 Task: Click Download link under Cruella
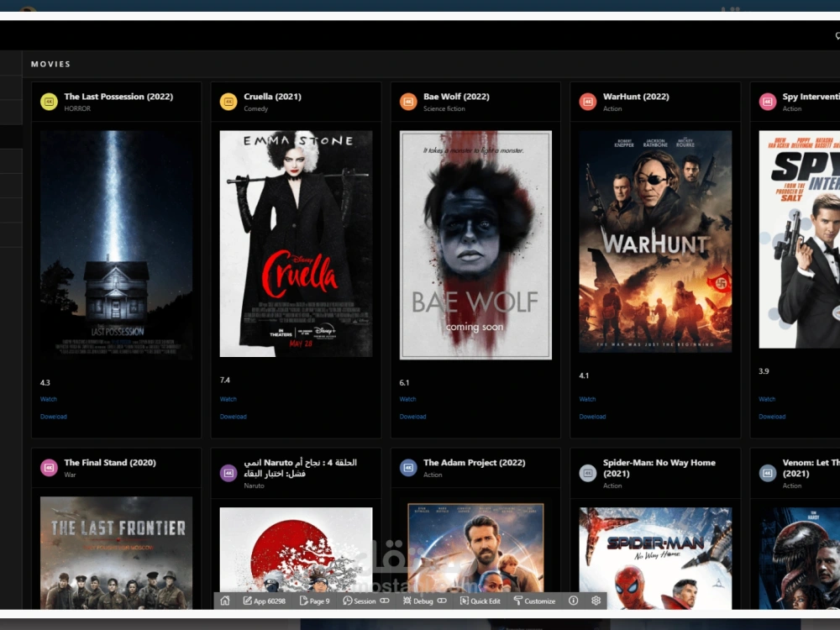233,417
